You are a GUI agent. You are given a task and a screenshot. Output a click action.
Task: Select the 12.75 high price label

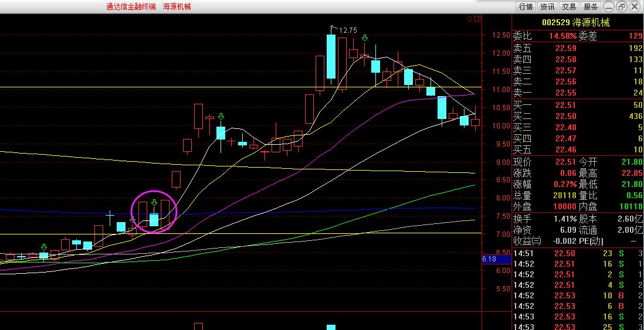(x=348, y=30)
